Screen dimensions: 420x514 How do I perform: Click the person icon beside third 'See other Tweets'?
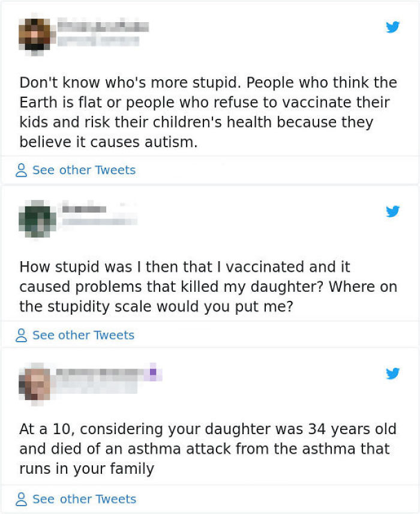coord(21,498)
